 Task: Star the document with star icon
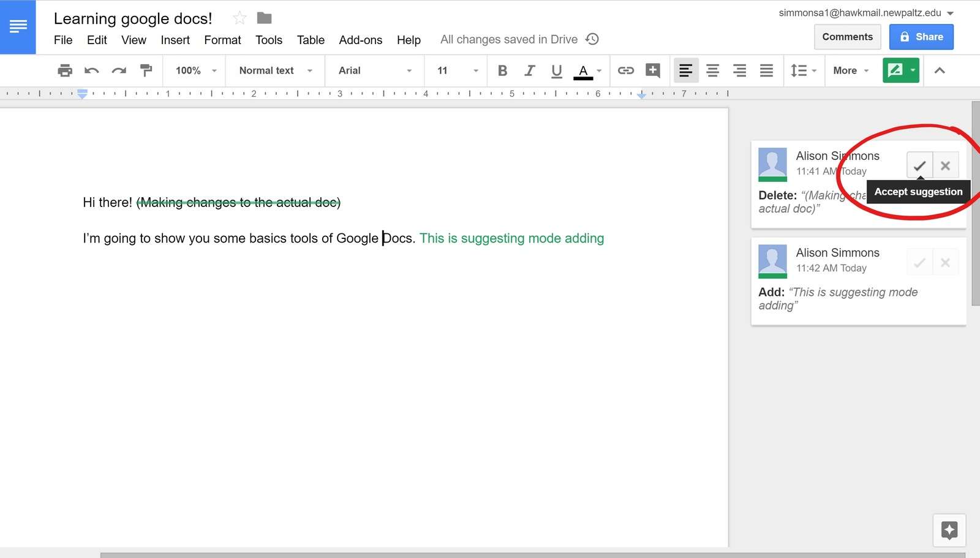tap(239, 18)
